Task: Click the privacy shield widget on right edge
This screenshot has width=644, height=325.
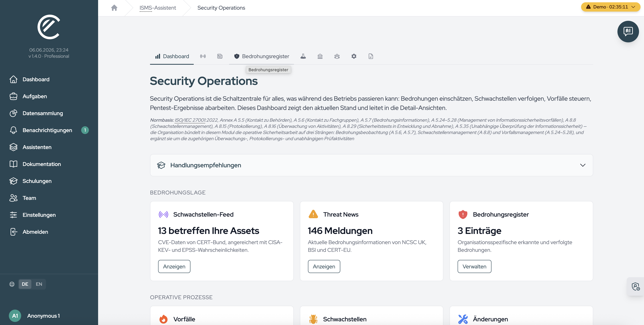Action: tap(635, 286)
